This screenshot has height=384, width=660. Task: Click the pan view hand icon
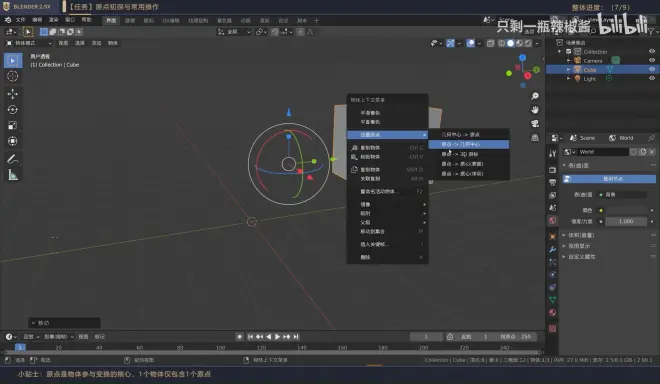(x=535, y=109)
